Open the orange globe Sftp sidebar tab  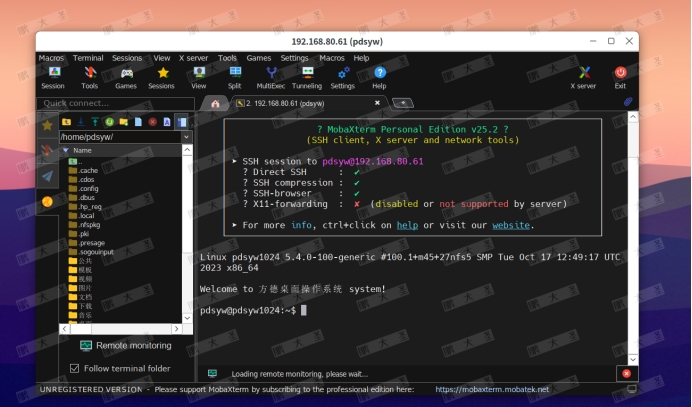coord(47,202)
